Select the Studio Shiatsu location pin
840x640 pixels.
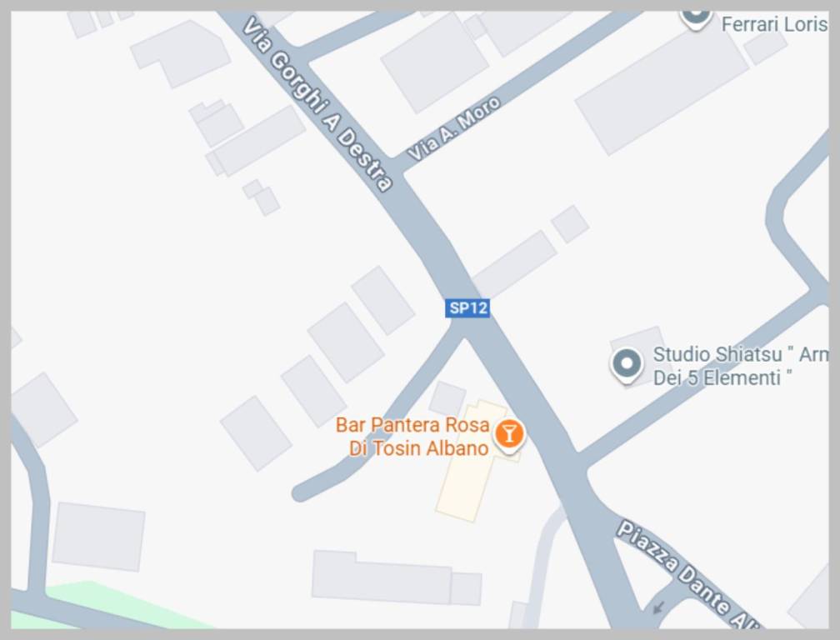tap(627, 364)
